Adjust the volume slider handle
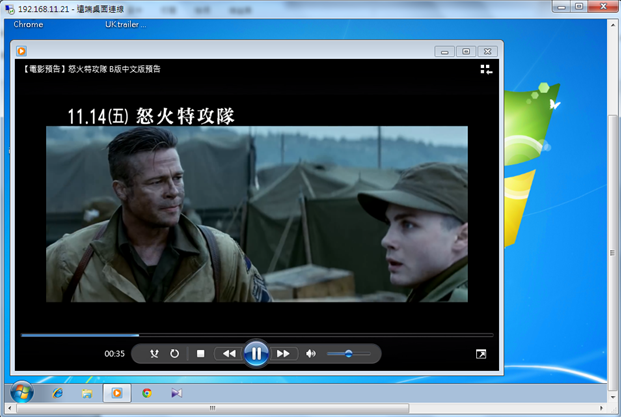 click(x=349, y=354)
